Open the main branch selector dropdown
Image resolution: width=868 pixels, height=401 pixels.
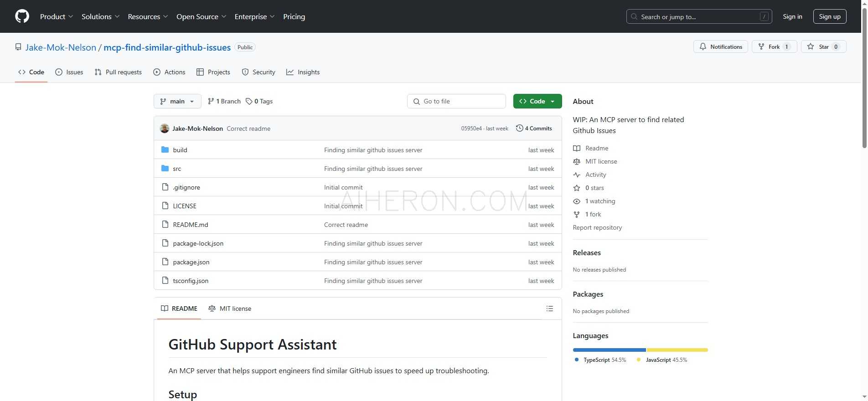pyautogui.click(x=177, y=101)
